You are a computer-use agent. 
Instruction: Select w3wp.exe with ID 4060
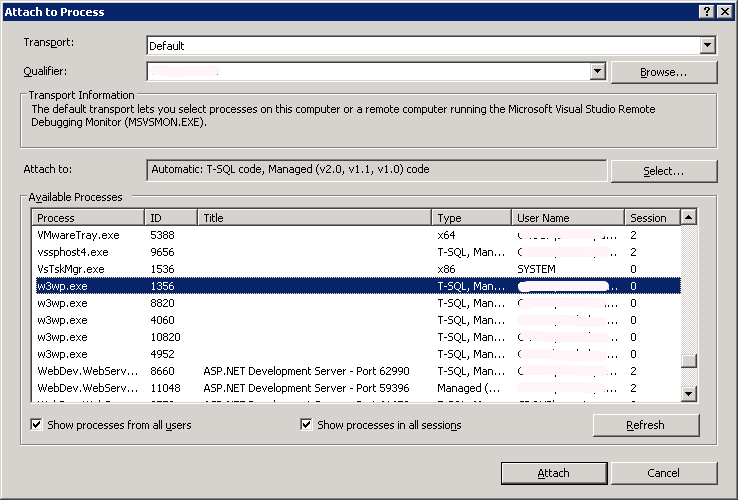[x=358, y=320]
